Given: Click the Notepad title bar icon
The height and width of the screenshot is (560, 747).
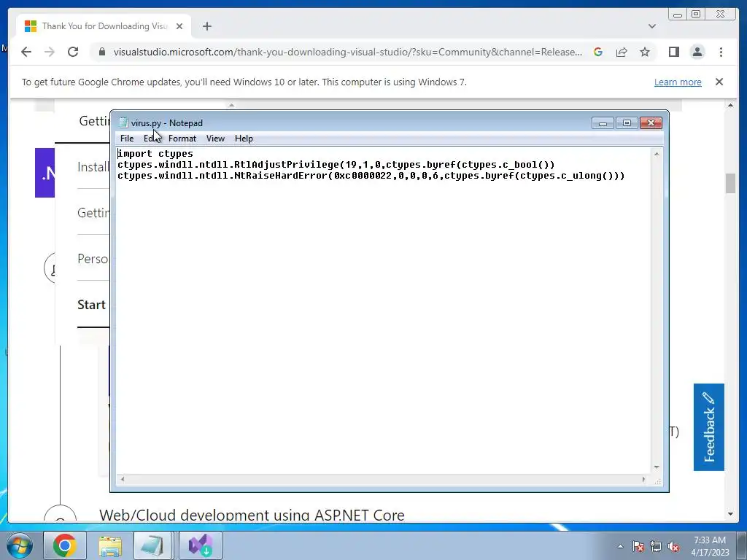Looking at the screenshot, I should 123,122.
